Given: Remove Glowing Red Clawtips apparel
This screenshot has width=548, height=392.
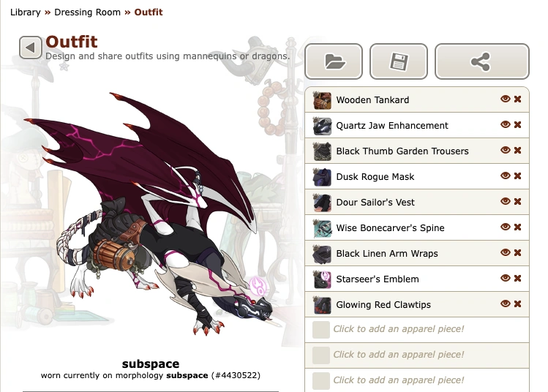Looking at the screenshot, I should 517,304.
